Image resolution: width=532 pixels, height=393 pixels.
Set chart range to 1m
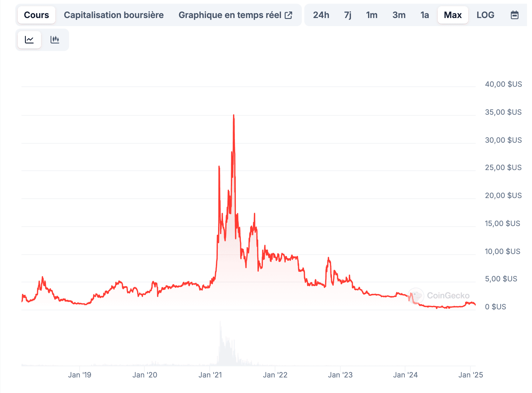[x=371, y=15]
